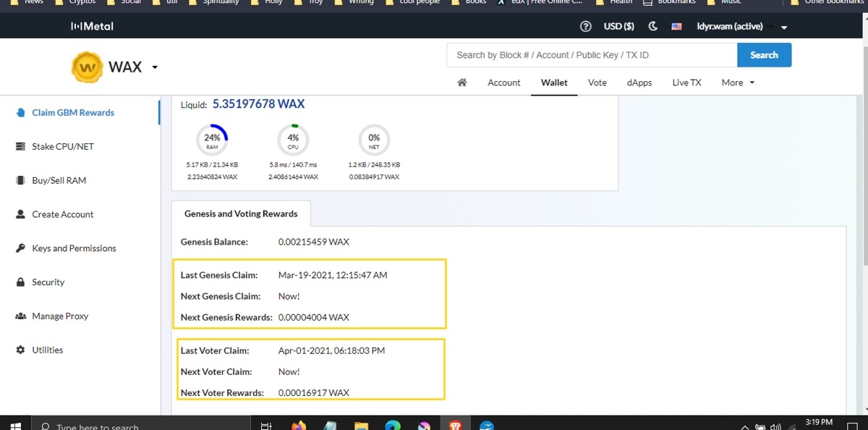Click the 4% CPU usage gauge

tap(293, 140)
